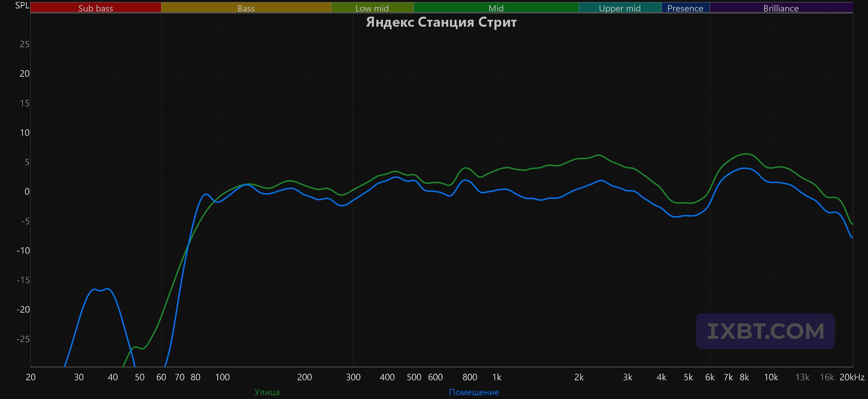This screenshot has height=399, width=868.
Task: Click the SPL axis label
Action: click(22, 6)
